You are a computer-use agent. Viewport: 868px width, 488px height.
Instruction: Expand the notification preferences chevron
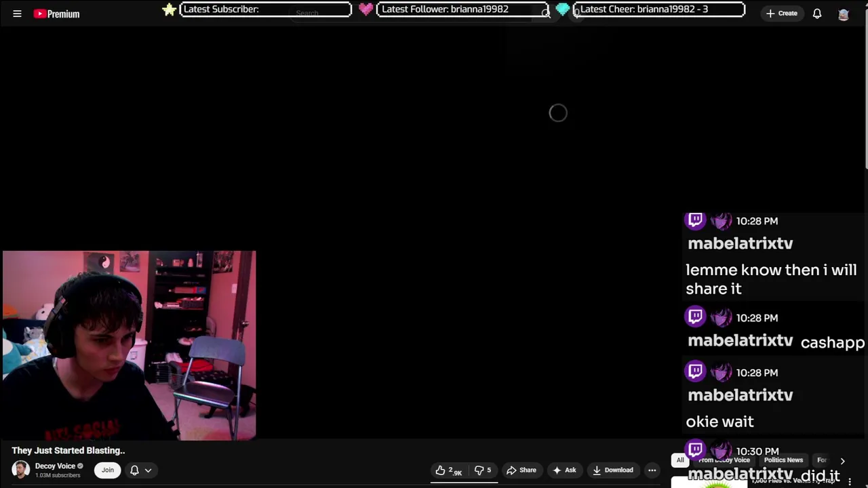coord(148,470)
